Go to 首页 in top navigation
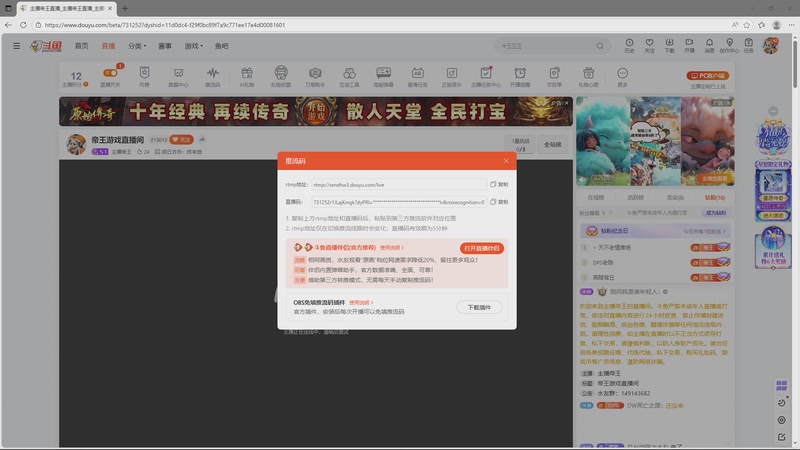The height and width of the screenshot is (450, 800). coord(82,46)
